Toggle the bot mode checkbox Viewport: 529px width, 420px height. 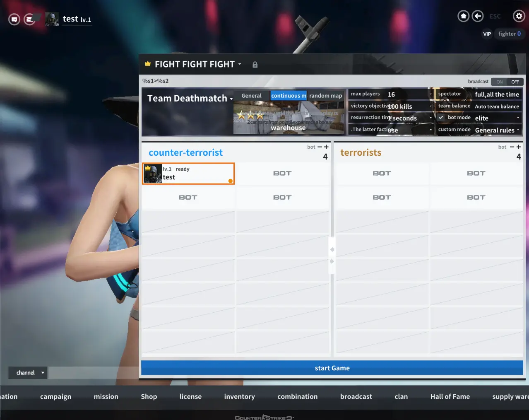click(x=441, y=118)
